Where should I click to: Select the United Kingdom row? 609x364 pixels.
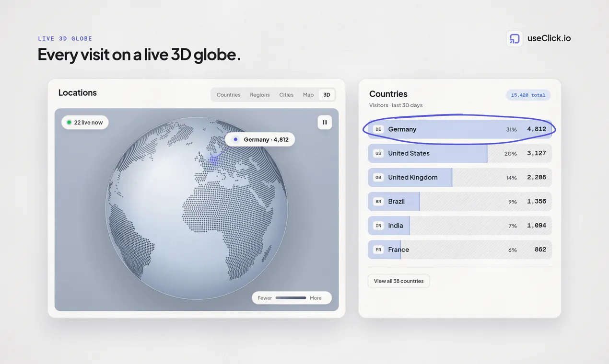click(x=460, y=177)
